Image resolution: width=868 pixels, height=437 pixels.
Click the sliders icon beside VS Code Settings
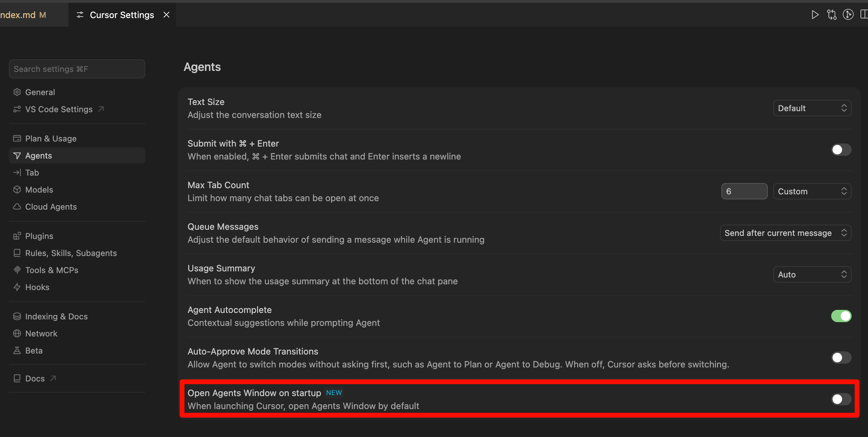click(x=17, y=109)
